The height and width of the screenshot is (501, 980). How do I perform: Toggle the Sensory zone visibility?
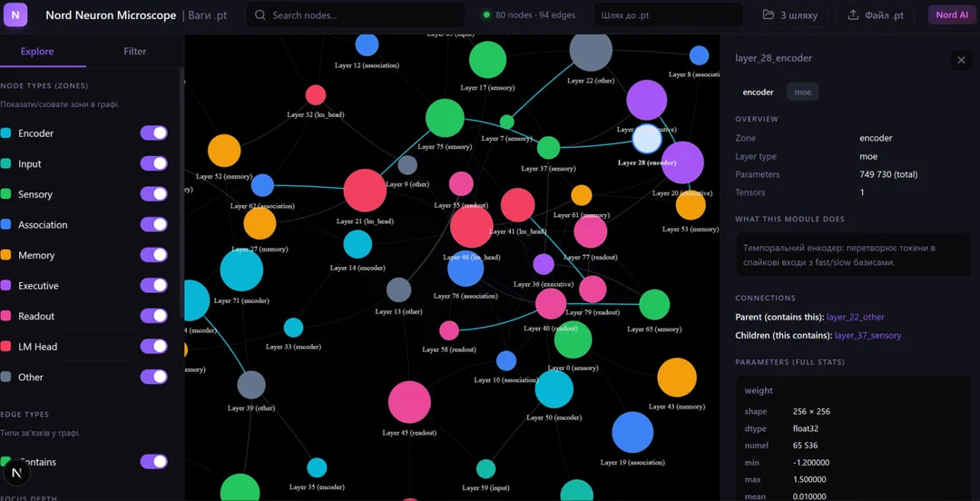tap(153, 194)
